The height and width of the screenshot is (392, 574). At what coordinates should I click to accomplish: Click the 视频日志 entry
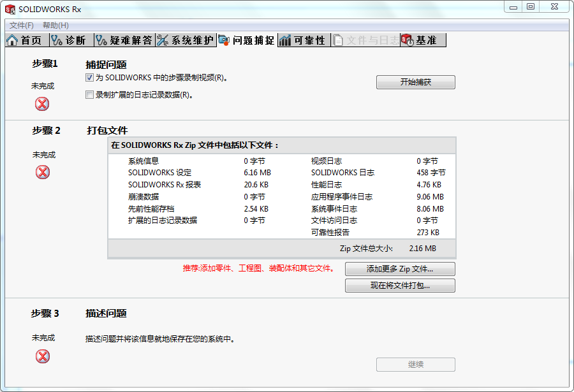[x=327, y=161]
